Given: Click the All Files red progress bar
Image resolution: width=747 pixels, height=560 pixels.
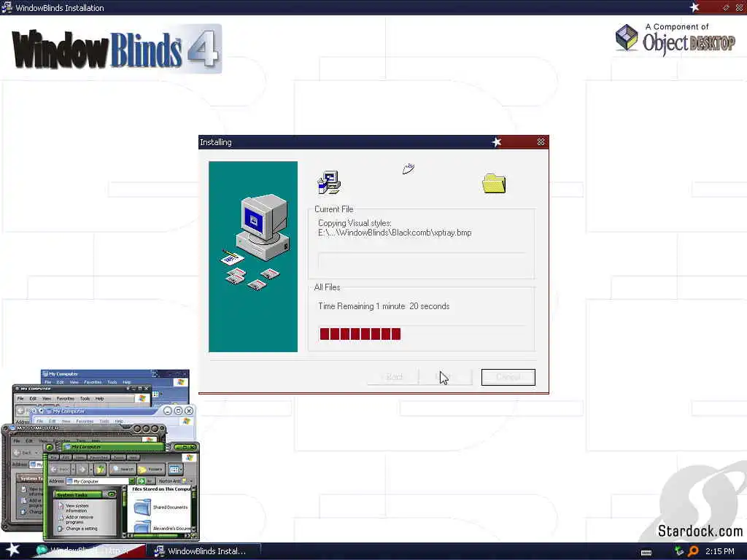Looking at the screenshot, I should click(360, 334).
